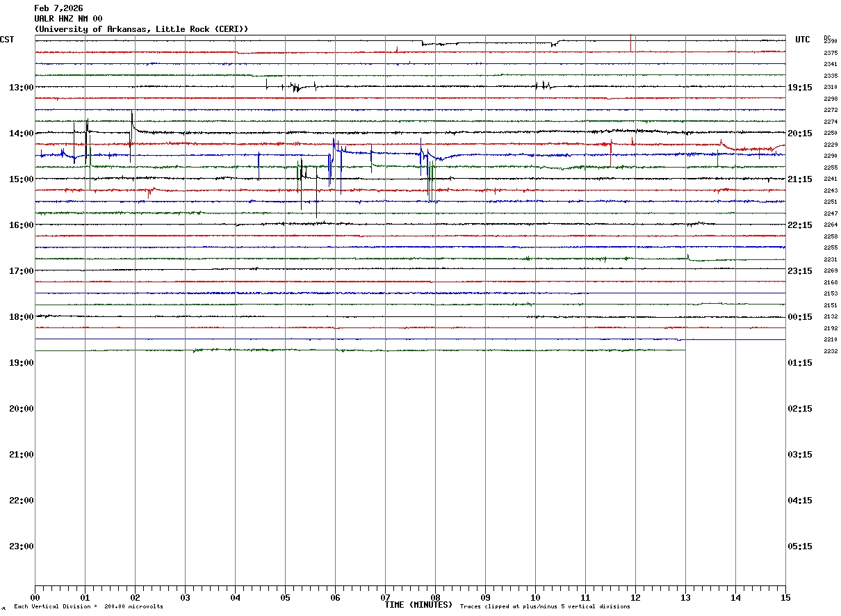Click minute tick label '13' on the x-axis
The height and width of the screenshot is (616, 841).
(685, 597)
